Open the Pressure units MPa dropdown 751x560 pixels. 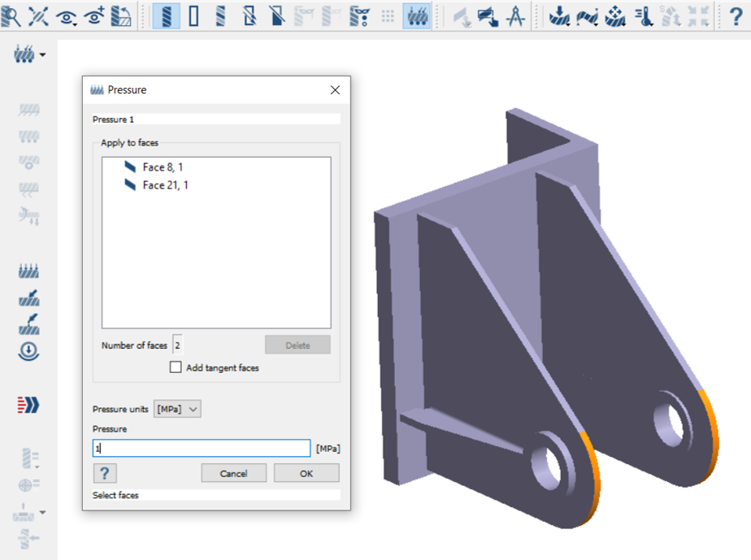click(x=177, y=410)
